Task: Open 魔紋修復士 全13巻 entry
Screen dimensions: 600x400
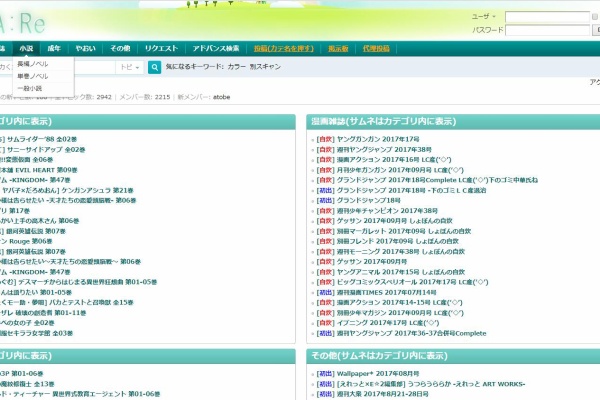Action: pos(27,384)
